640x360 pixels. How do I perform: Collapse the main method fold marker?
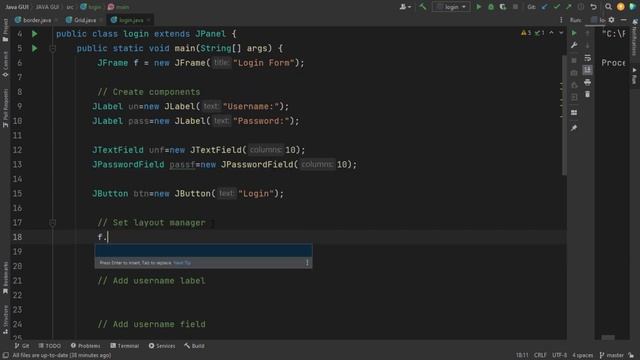[x=52, y=49]
